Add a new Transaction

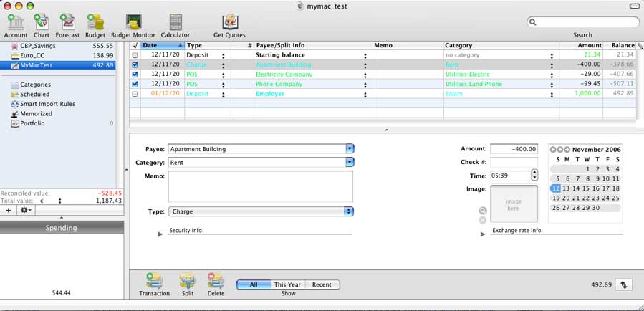coord(154,281)
